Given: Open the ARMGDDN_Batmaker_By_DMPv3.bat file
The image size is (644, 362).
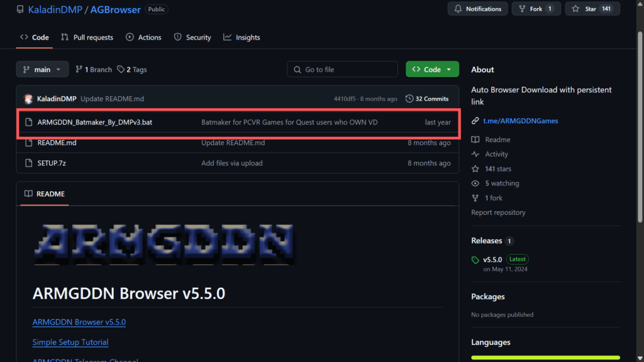Looking at the screenshot, I should click(x=94, y=122).
